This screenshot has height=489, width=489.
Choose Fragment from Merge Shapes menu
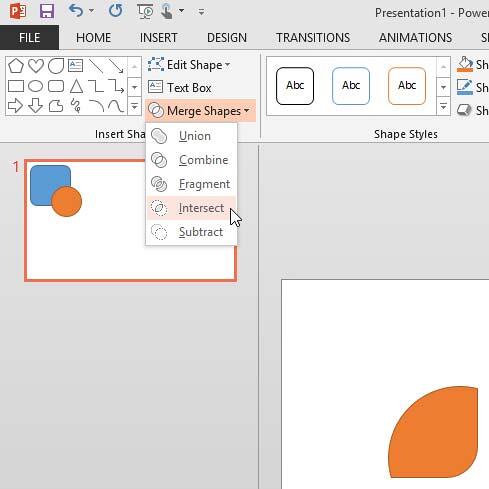coord(192,184)
